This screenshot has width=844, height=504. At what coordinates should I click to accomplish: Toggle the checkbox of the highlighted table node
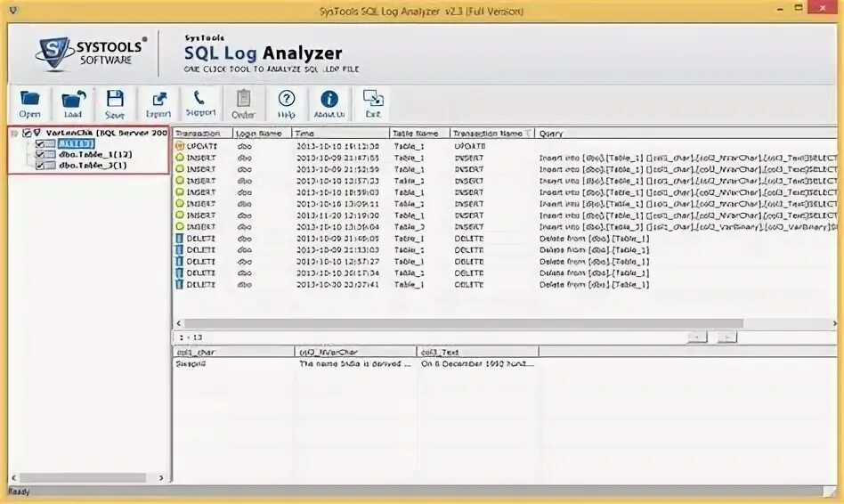[x=40, y=143]
